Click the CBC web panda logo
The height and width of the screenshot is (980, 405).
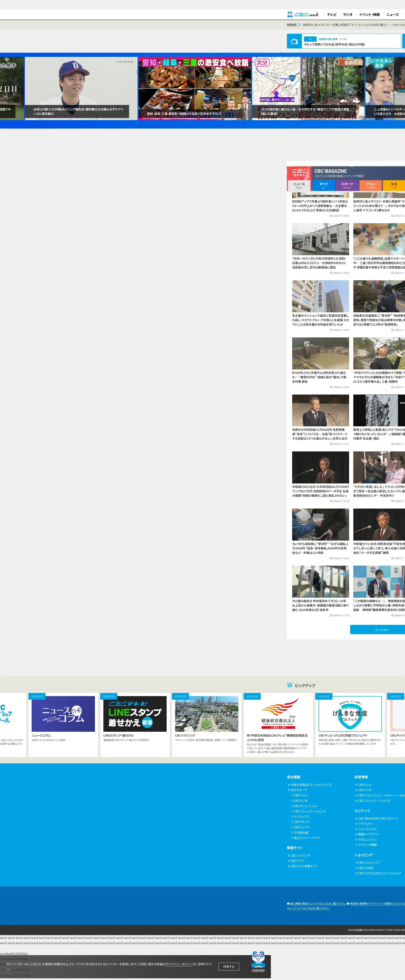[x=303, y=15]
